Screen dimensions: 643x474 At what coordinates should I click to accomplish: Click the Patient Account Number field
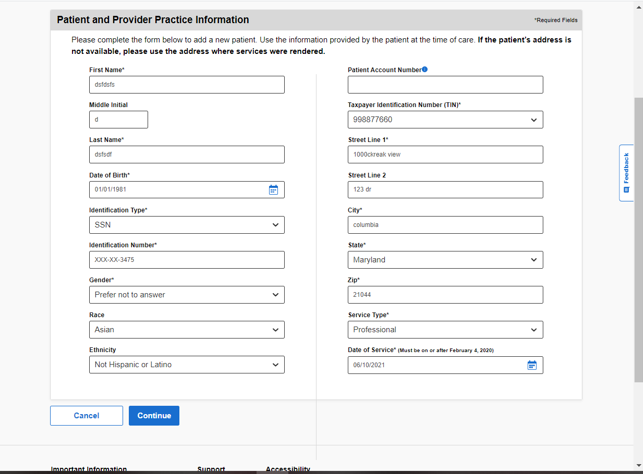click(x=445, y=85)
